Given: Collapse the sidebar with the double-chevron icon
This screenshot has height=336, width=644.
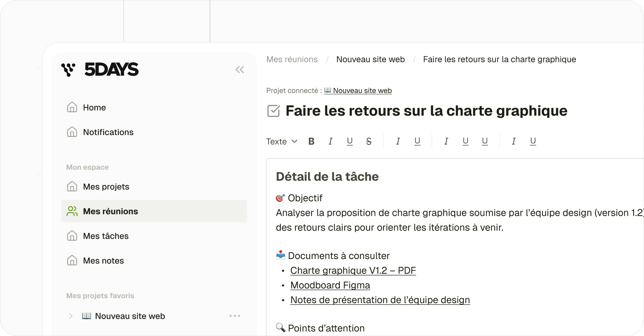Looking at the screenshot, I should click(x=239, y=70).
